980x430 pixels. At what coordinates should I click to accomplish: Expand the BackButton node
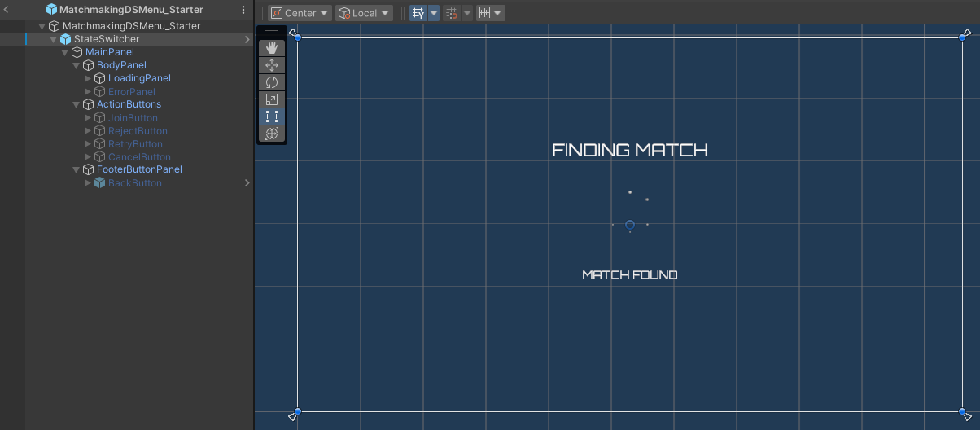point(88,182)
